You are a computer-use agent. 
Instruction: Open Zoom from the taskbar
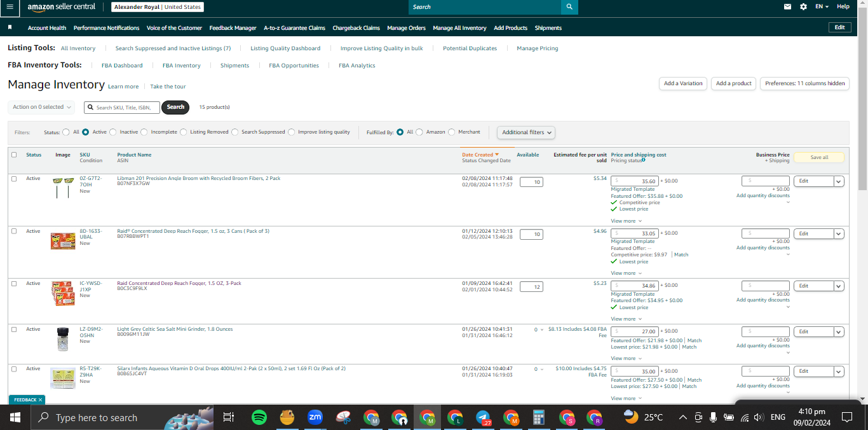[x=315, y=417]
